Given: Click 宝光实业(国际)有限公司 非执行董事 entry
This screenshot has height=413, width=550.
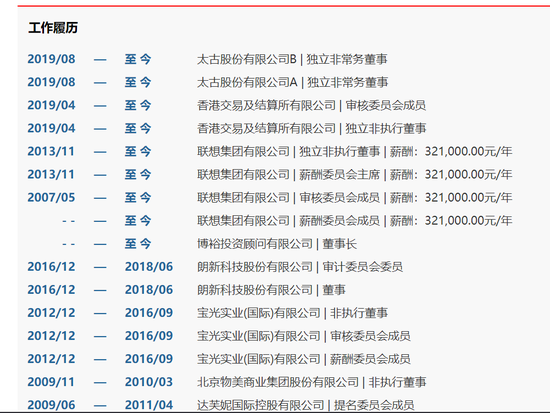Looking at the screenshot, I should (292, 313).
